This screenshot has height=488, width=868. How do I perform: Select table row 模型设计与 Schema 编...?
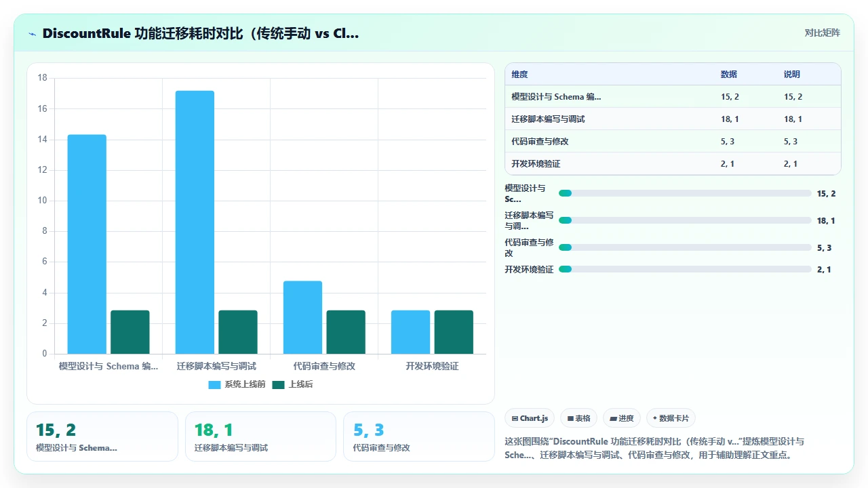click(673, 97)
